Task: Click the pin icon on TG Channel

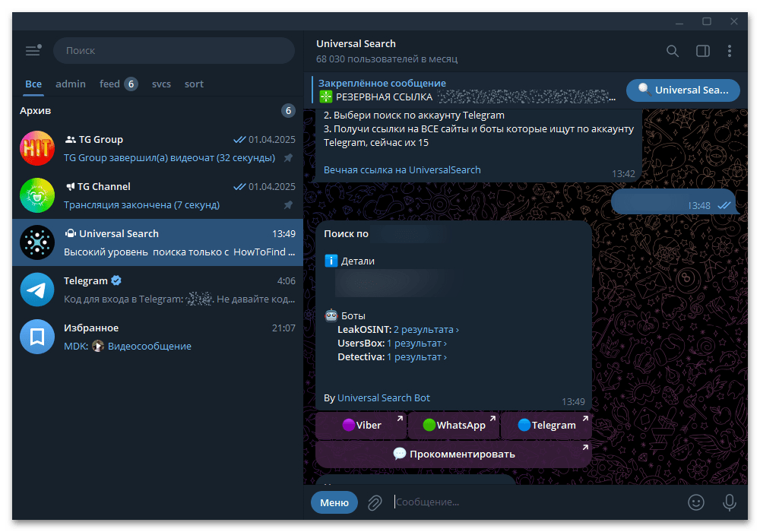Action: pyautogui.click(x=288, y=204)
